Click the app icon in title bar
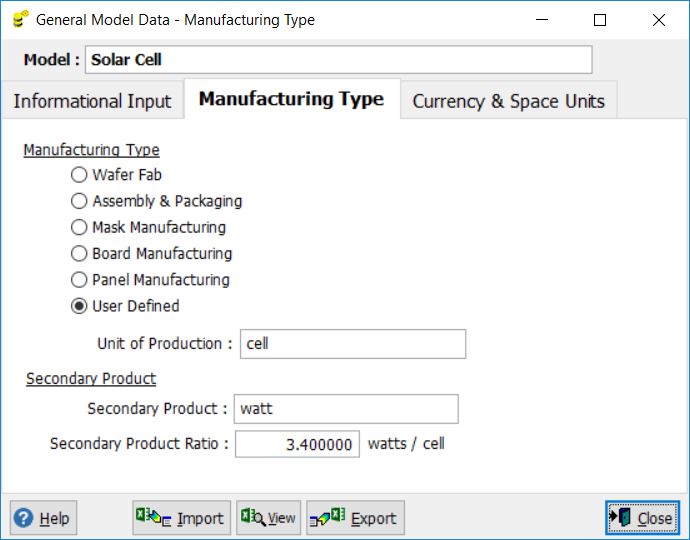This screenshot has width=690, height=540. [x=20, y=19]
